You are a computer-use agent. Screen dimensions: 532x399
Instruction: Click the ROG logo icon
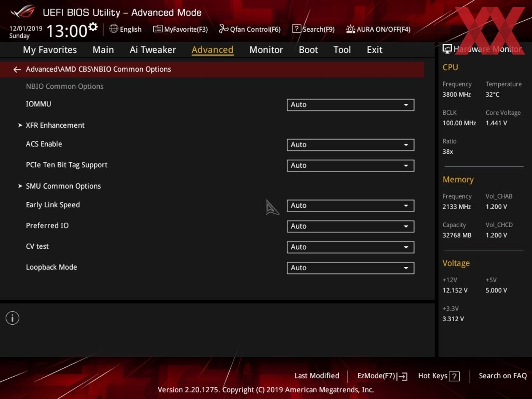pyautogui.click(x=23, y=12)
